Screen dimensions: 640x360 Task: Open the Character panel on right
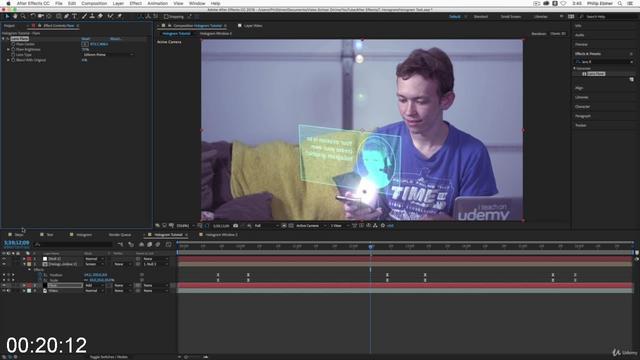point(582,107)
